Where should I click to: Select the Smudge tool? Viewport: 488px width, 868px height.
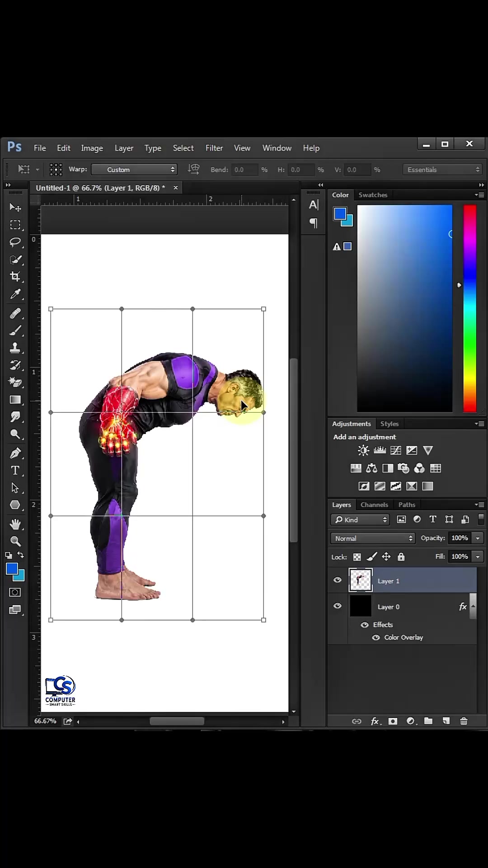pyautogui.click(x=15, y=417)
